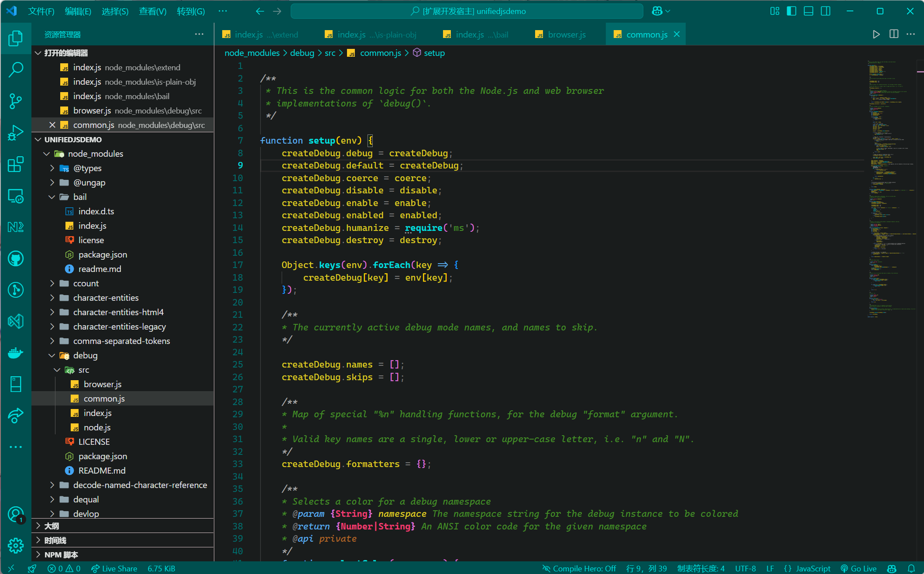Split the editor to the right
This screenshot has width=924, height=574.
(x=894, y=34)
